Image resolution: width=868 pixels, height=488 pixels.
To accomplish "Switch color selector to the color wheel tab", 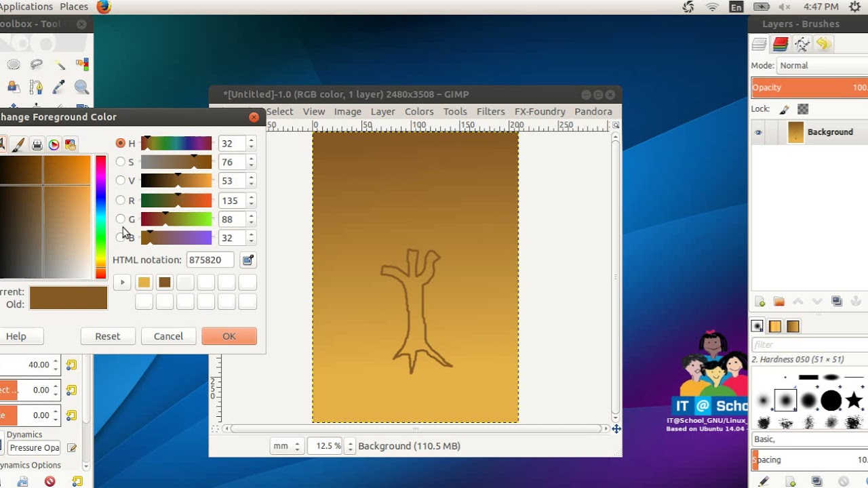I will coord(54,144).
